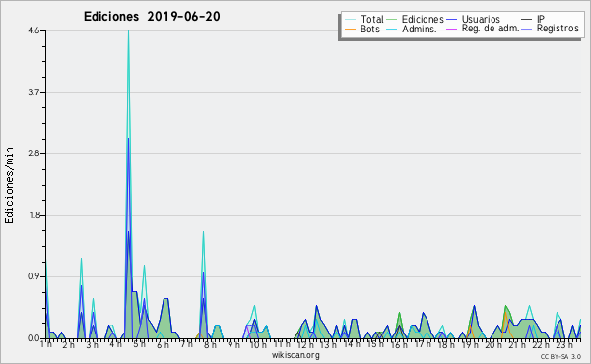Click the '16 h' x-axis tick label
This screenshot has width=591, height=364.
(399, 344)
